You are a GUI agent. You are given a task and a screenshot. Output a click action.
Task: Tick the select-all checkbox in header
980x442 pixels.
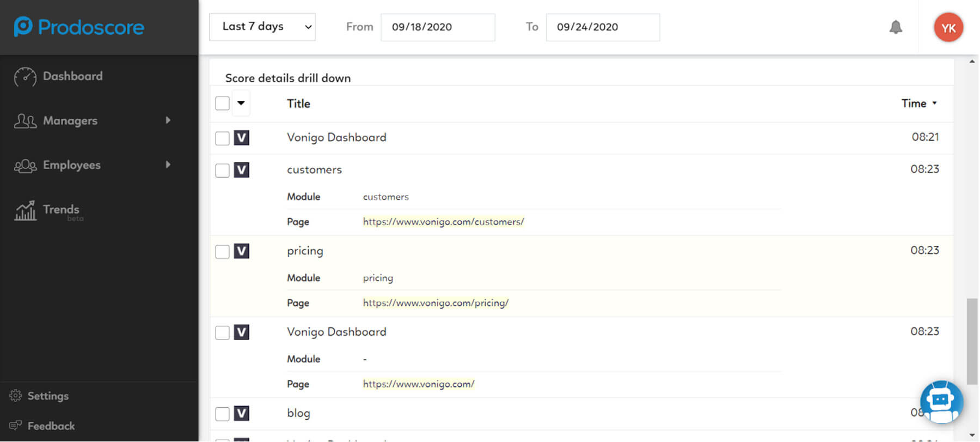[x=222, y=103]
